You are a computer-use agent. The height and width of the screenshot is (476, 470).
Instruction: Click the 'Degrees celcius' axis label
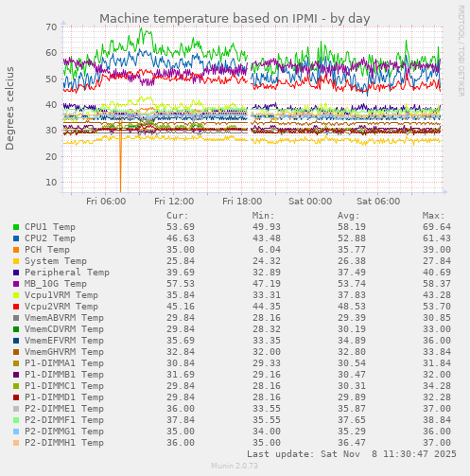tap(9, 108)
